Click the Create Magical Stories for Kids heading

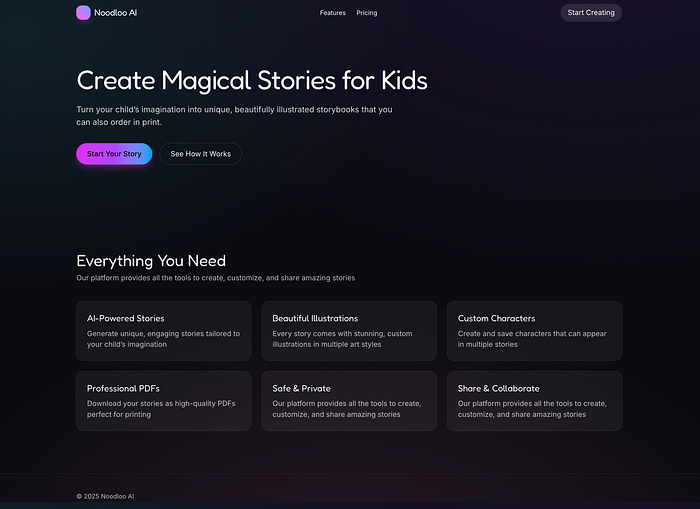(251, 80)
